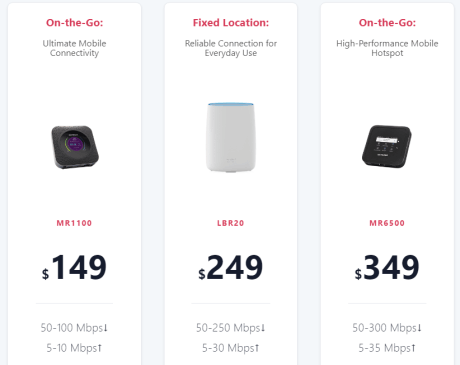
Task: Click On-the-Go heading above MR6500
Action: pos(387,23)
